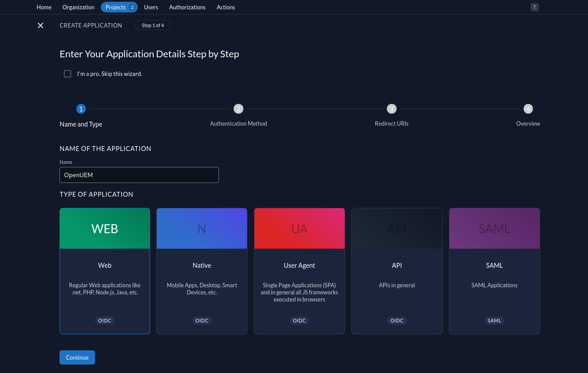588x373 pixels.
Task: Select the Web application type card
Action: coord(105,271)
